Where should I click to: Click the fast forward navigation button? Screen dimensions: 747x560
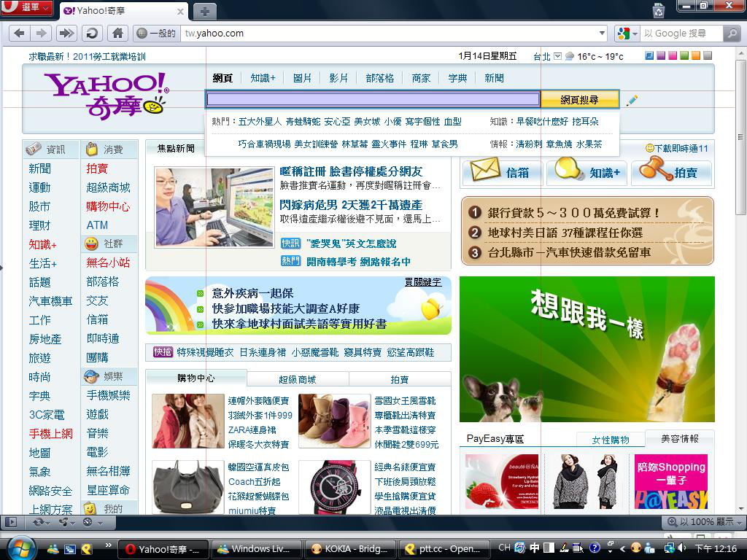(66, 34)
